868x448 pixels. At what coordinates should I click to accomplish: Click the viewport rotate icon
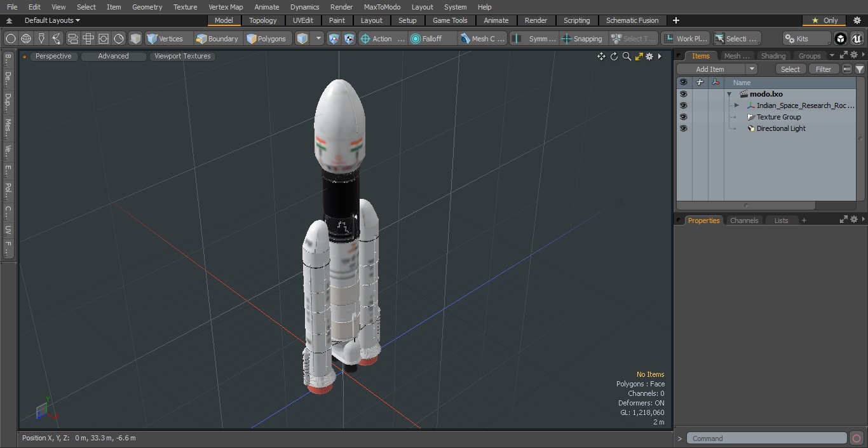tap(614, 57)
